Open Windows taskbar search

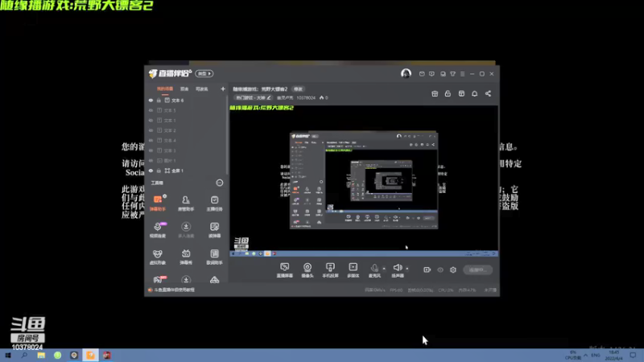click(24, 356)
